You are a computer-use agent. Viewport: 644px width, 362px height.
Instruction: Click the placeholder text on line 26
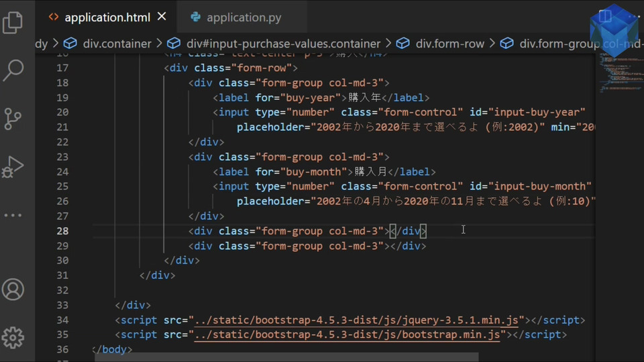pos(453,201)
